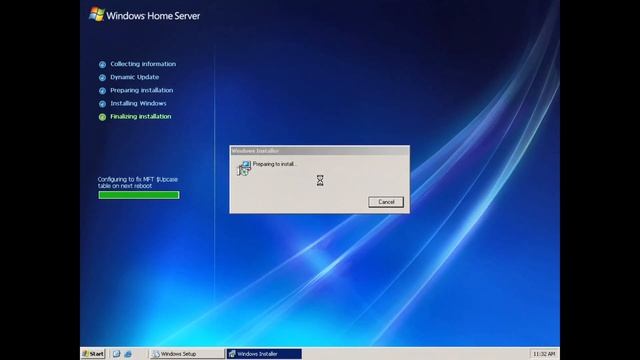This screenshot has height=360, width=640.
Task: Click 'Configuring to fix MFT $Upcase' status text
Action: tap(138, 182)
